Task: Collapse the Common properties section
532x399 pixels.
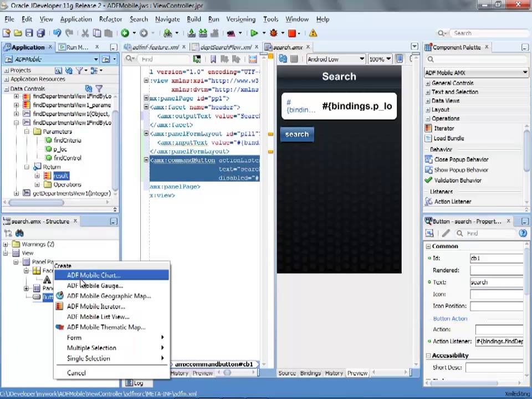Action: click(428, 246)
